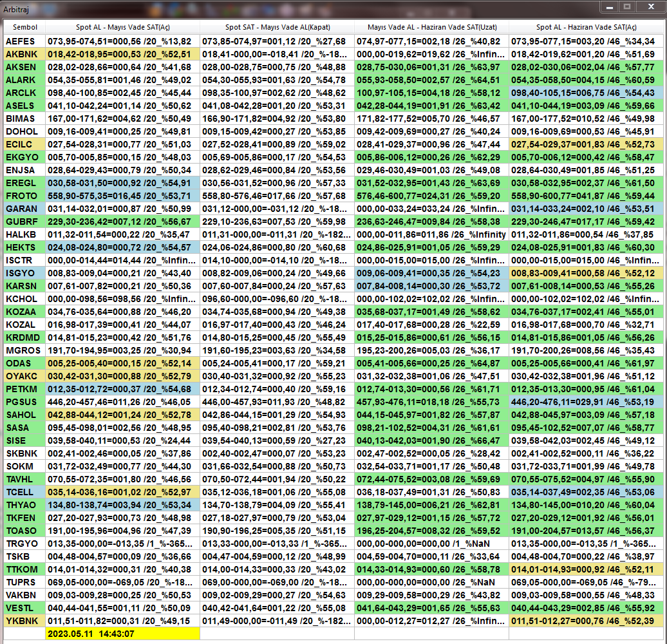Select the PGSUS symbol cell

pyautogui.click(x=24, y=402)
